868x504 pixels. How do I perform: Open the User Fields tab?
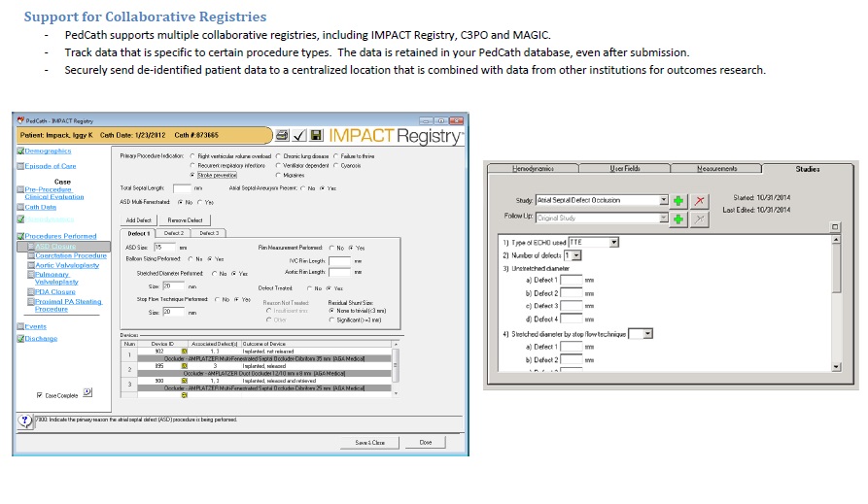624,168
